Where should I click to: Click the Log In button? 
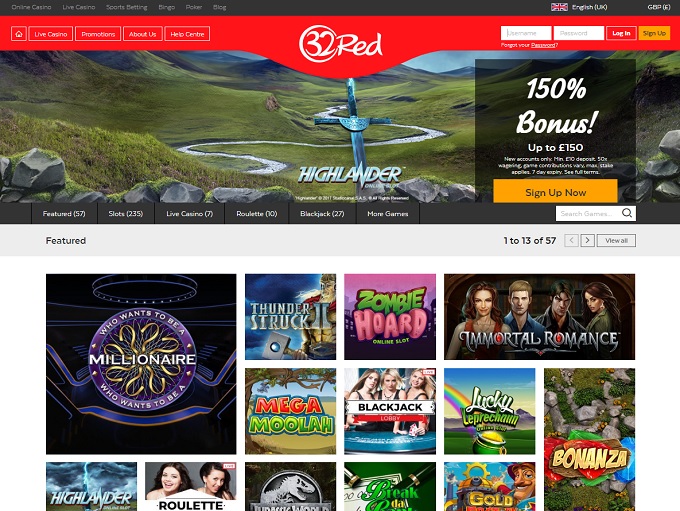(621, 33)
